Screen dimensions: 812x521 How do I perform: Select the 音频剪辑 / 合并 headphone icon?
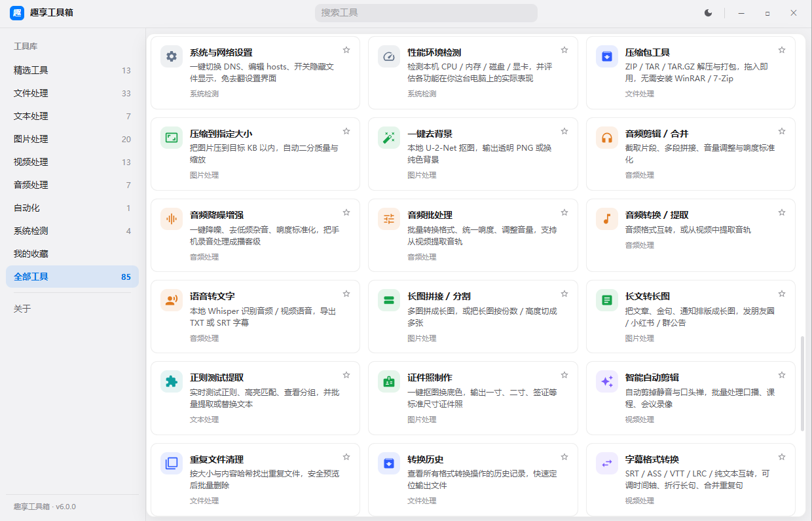pyautogui.click(x=607, y=138)
